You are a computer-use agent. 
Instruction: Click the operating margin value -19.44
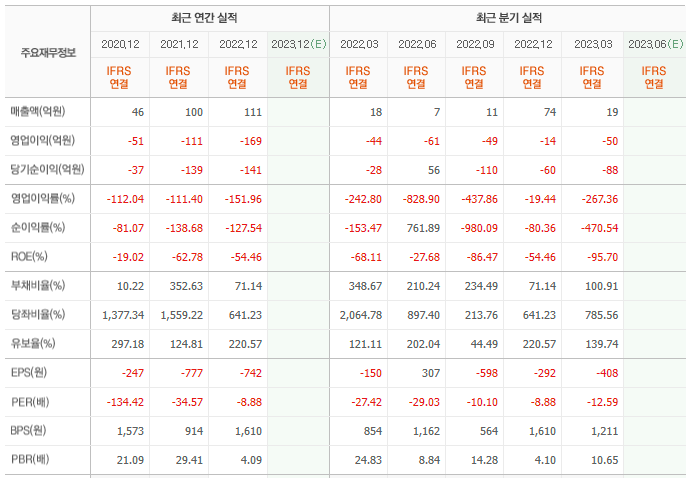tap(540, 199)
